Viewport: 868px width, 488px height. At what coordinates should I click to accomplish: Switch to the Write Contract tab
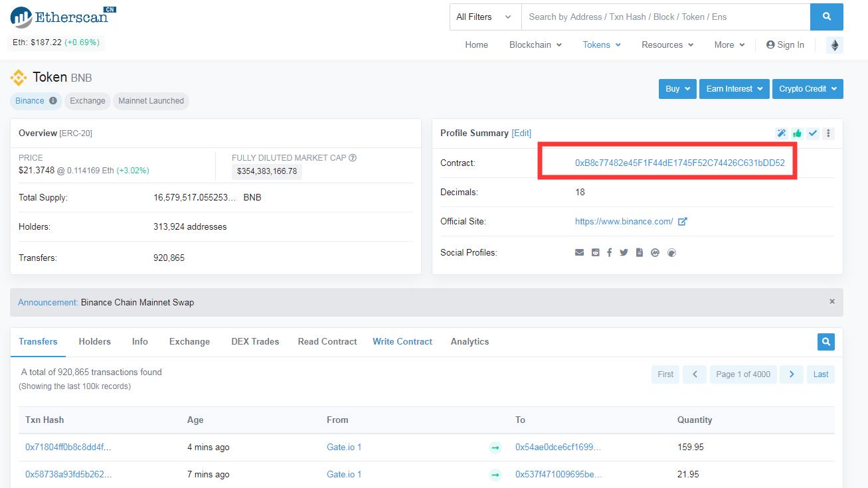tap(402, 342)
